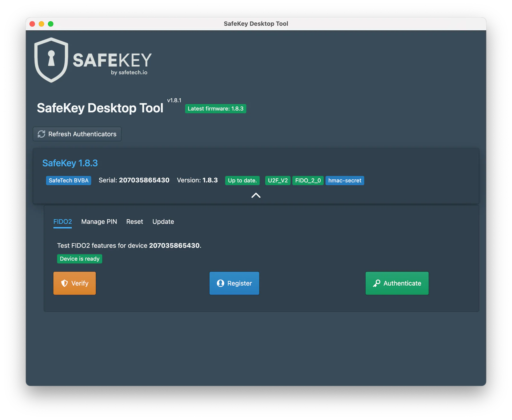Collapse the SafeKey 1.8.3 device panel

tap(256, 195)
